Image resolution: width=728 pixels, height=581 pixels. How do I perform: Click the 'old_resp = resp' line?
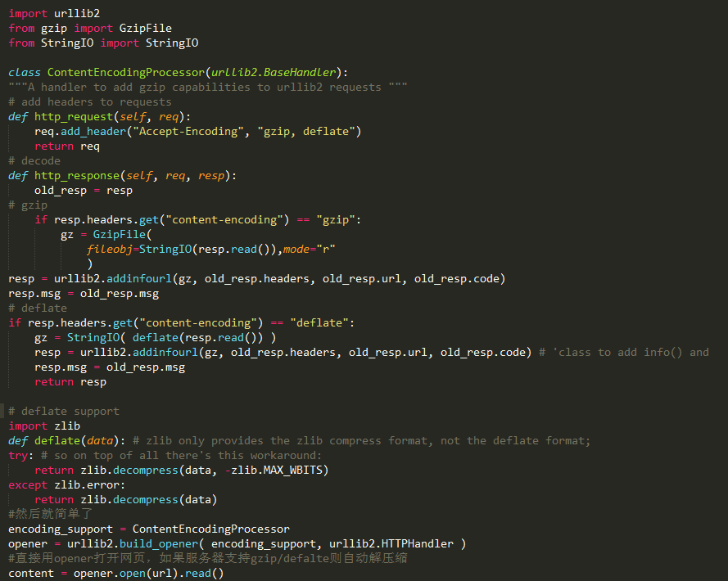83,191
